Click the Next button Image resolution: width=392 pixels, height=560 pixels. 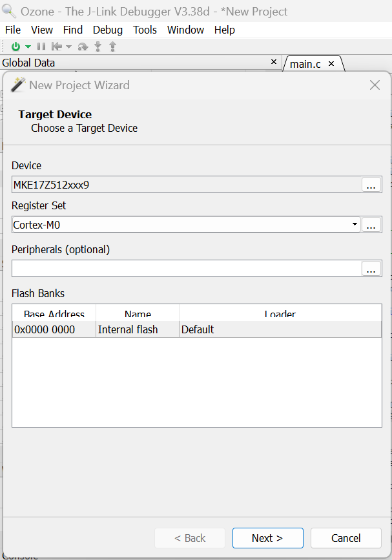[x=267, y=538]
